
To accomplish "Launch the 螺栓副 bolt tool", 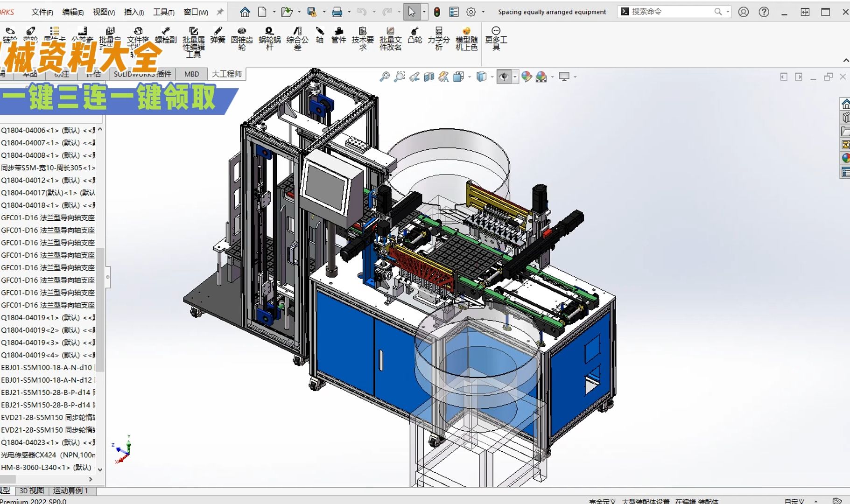I will pos(166,35).
